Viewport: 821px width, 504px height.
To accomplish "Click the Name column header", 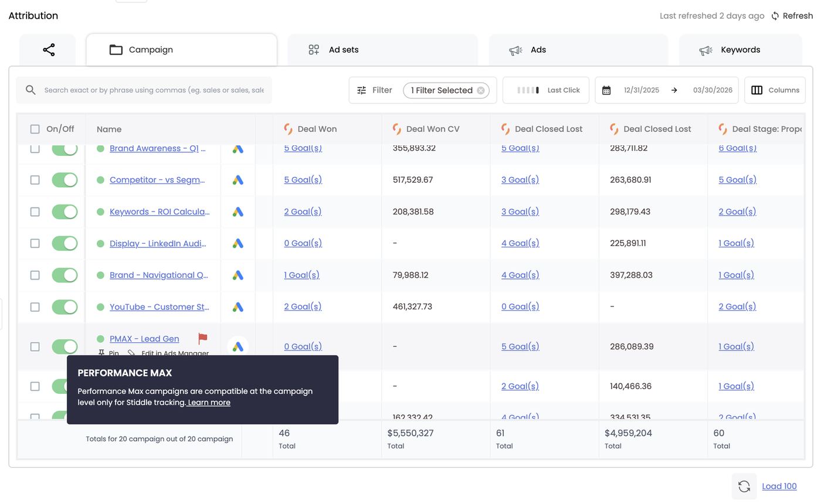I will click(109, 129).
